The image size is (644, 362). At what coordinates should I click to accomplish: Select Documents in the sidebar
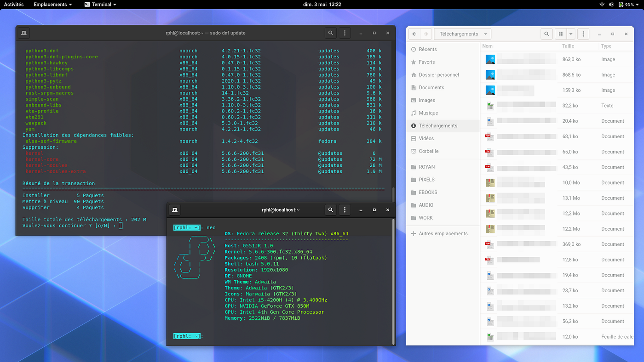431,87
